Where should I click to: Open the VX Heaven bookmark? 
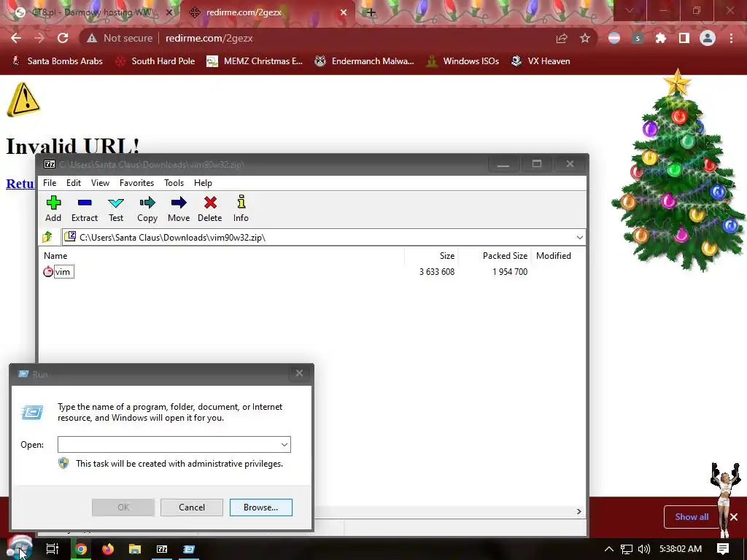541,61
